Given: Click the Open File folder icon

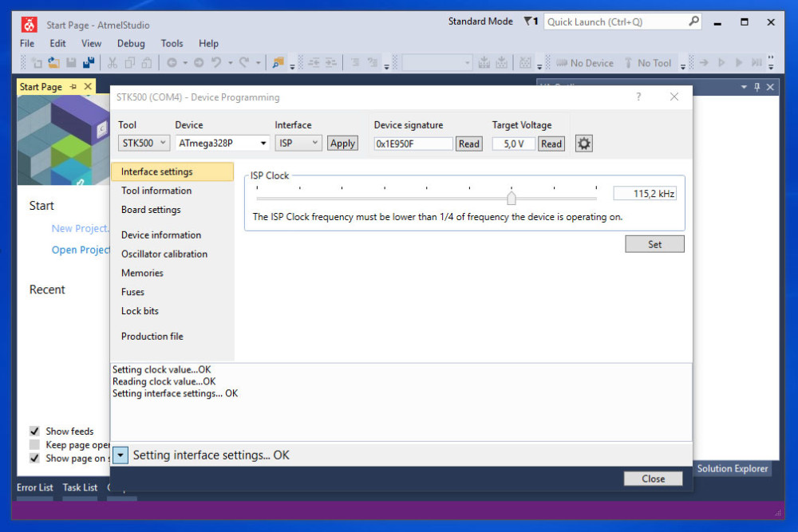Looking at the screenshot, I should 53,62.
